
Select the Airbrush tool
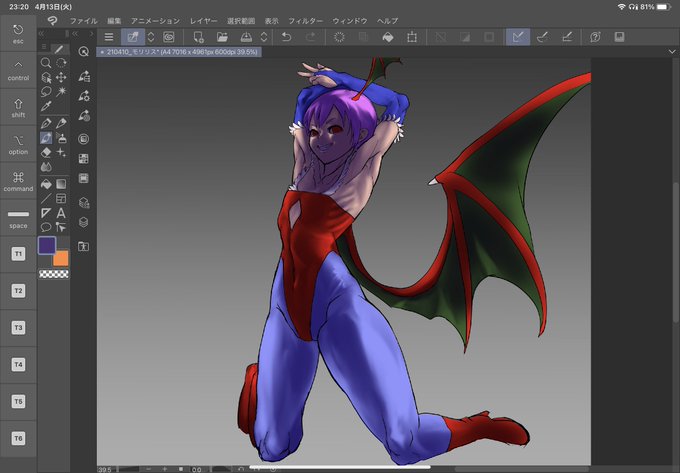(x=61, y=138)
